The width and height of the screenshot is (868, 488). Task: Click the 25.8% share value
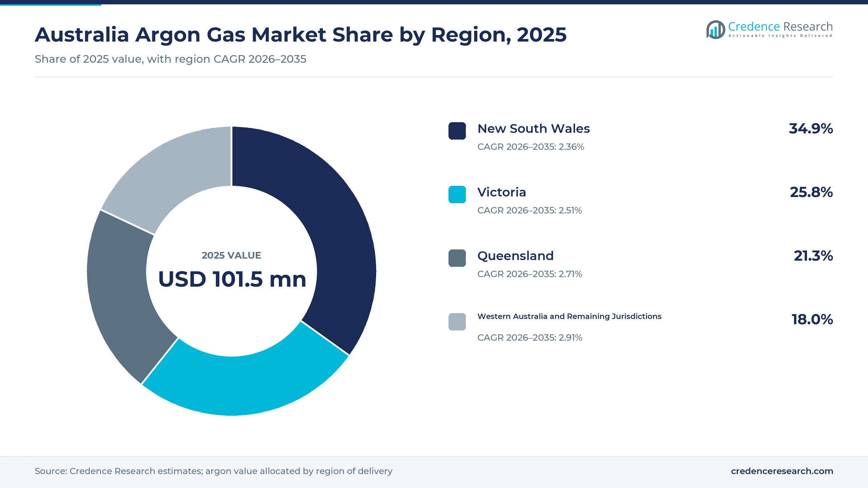tap(811, 192)
